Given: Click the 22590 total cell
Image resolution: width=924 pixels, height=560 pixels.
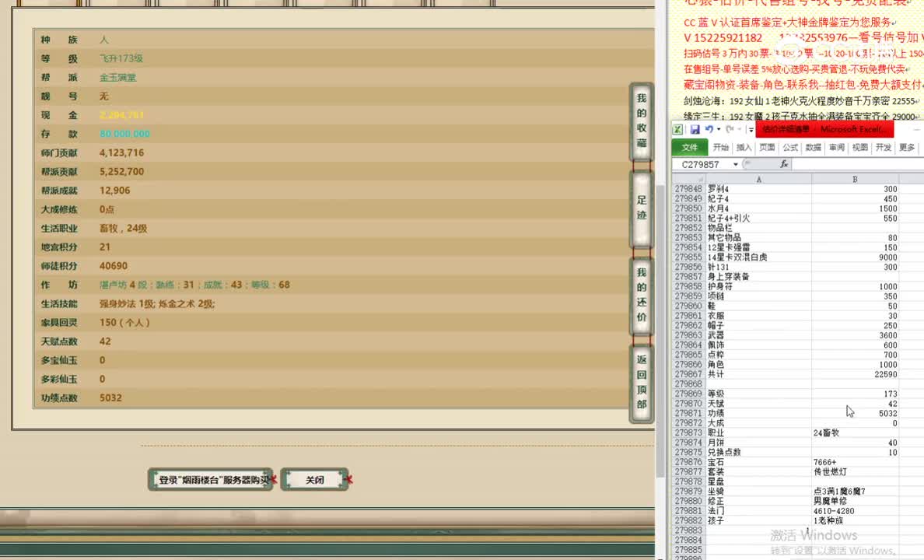Looking at the screenshot, I should (x=855, y=374).
